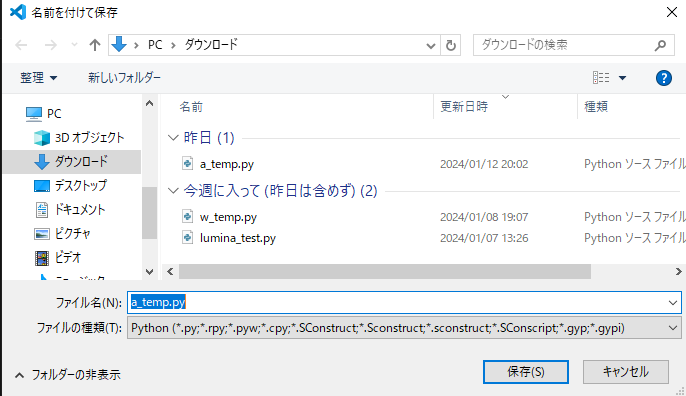
Task: Click the 保存(S) button
Action: click(526, 372)
